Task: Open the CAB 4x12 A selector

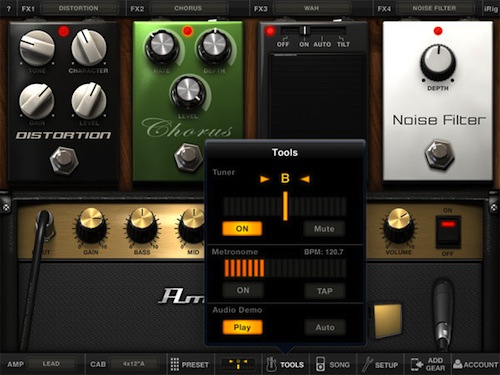Action: coord(134,364)
